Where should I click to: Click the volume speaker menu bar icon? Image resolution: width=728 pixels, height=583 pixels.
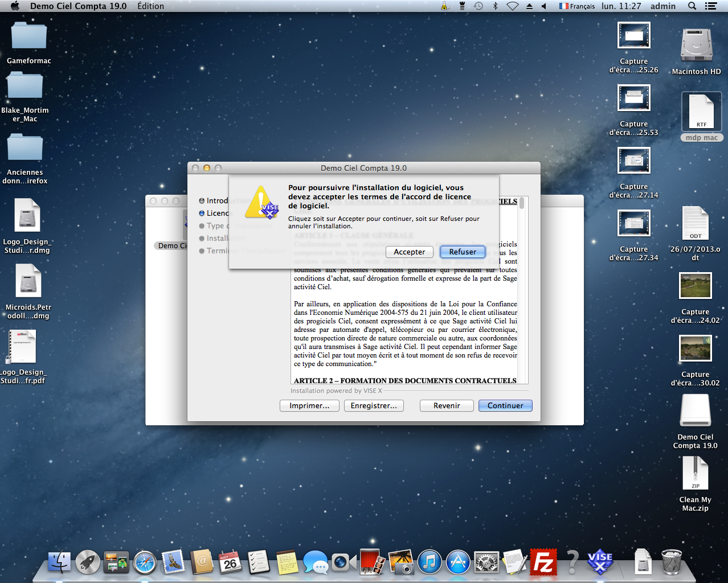pyautogui.click(x=544, y=6)
